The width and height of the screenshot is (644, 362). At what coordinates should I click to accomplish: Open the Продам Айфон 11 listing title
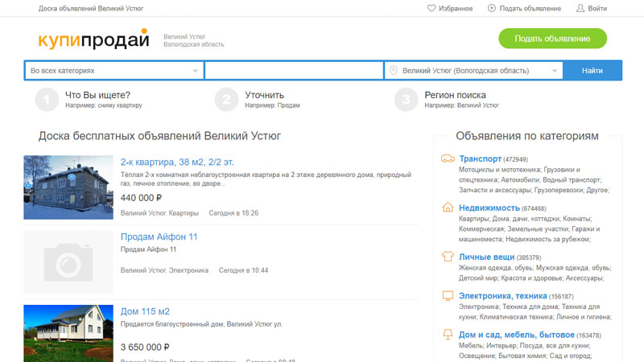(159, 237)
